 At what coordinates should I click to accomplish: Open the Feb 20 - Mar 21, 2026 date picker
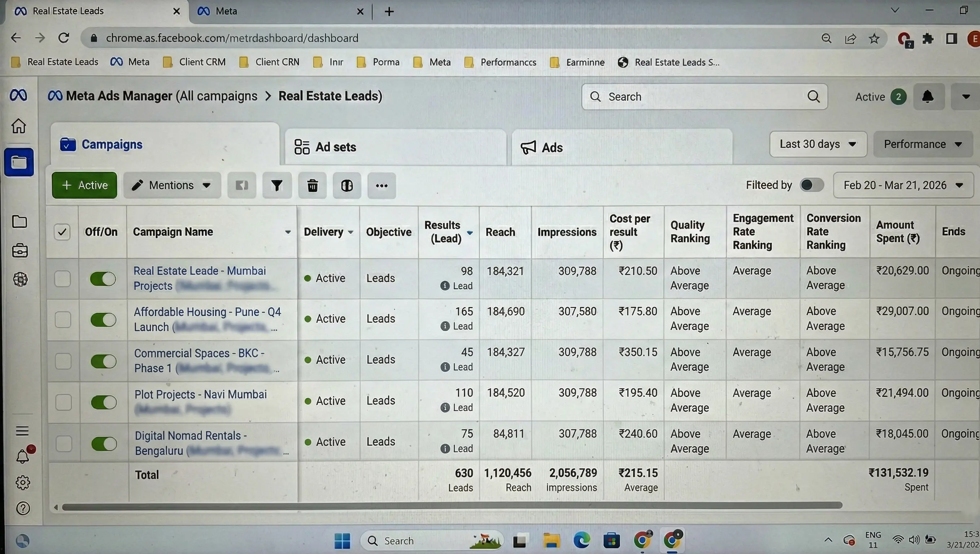tap(903, 185)
